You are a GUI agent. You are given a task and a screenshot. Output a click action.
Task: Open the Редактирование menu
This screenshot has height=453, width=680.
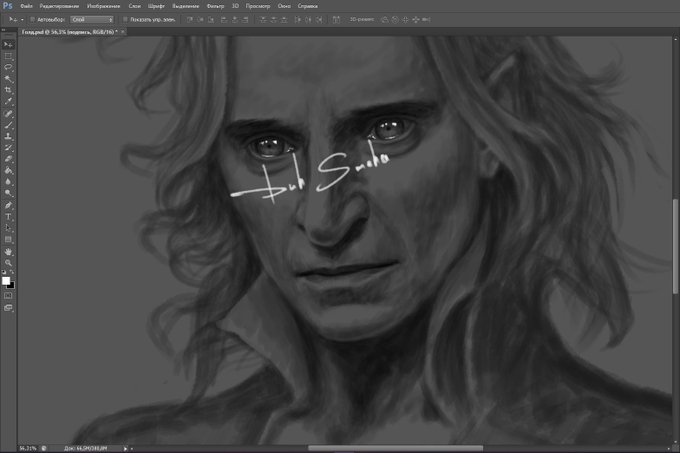click(x=59, y=6)
